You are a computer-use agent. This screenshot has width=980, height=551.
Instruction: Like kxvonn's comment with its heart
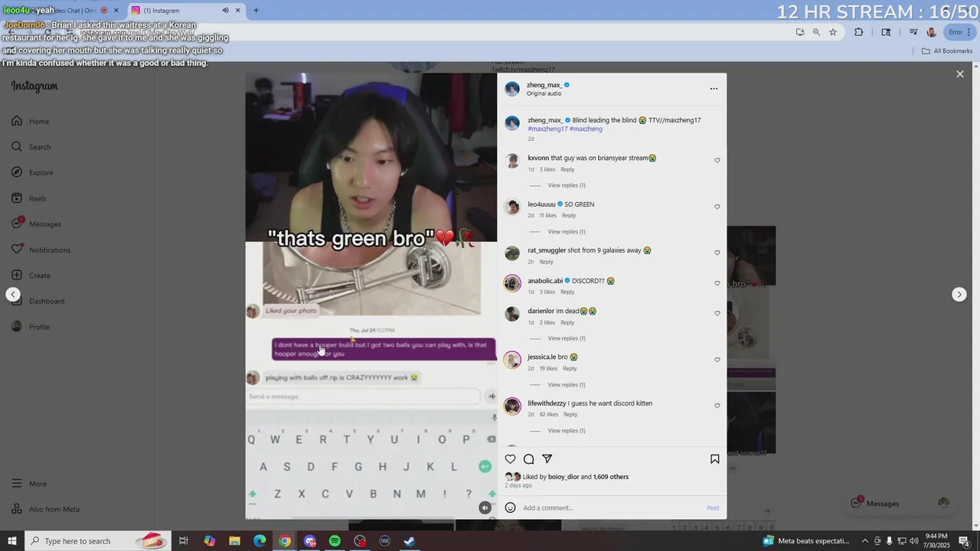click(717, 161)
